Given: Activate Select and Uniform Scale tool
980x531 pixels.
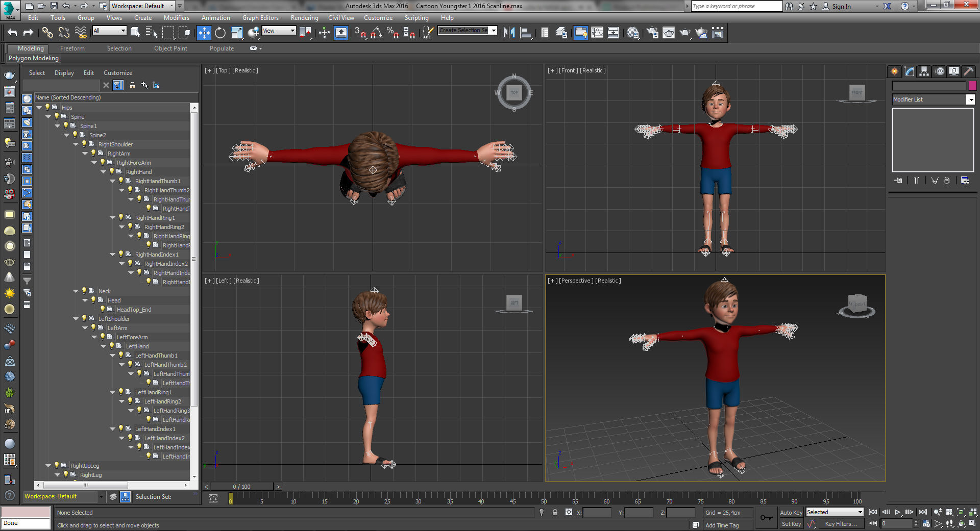Looking at the screenshot, I should (237, 33).
